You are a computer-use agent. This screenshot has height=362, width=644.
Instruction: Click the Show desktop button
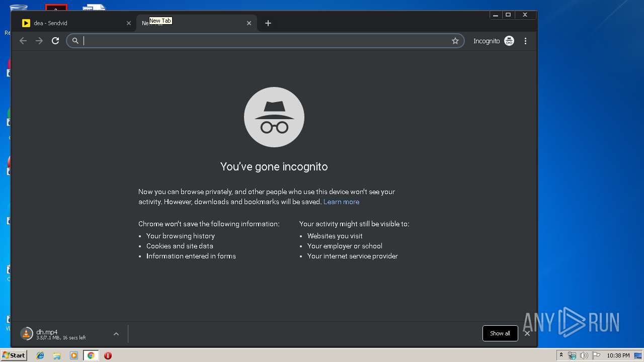[638, 355]
